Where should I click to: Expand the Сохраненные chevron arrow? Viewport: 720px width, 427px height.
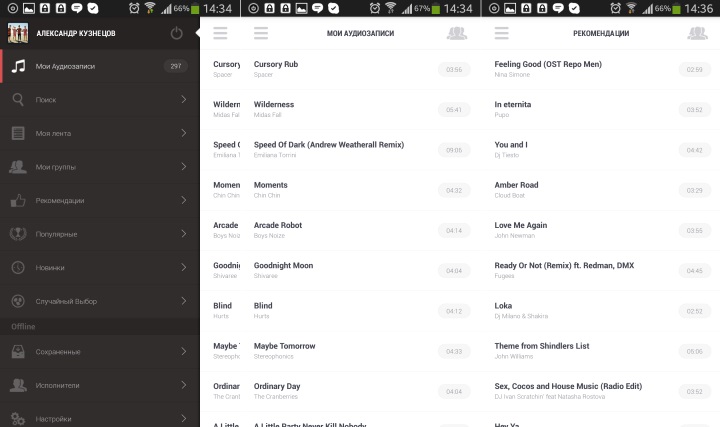tap(184, 352)
